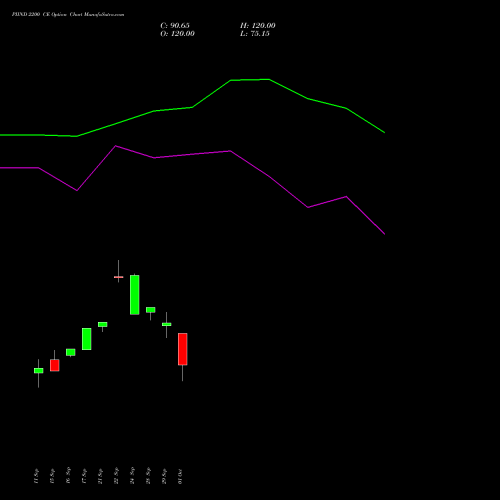Image resolution: width=500 pixels, height=500 pixels.
Task: Click the open value 'O: 120.00'
Action: coord(177,34)
